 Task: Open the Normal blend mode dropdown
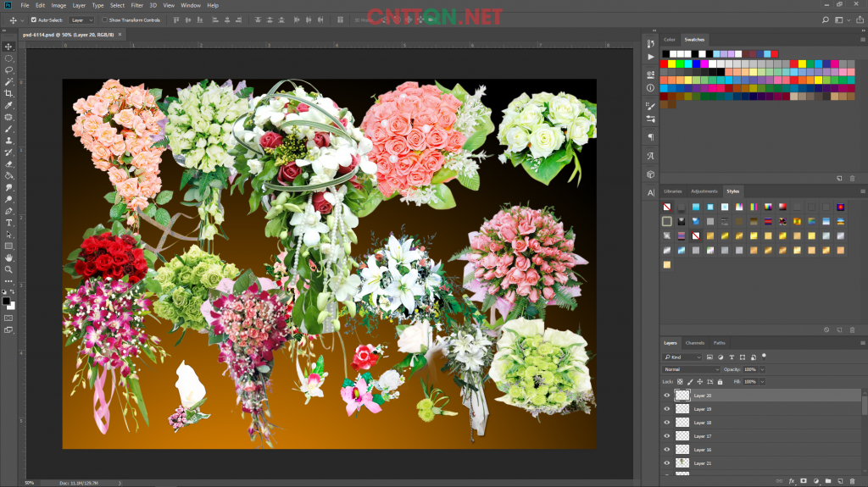point(691,369)
